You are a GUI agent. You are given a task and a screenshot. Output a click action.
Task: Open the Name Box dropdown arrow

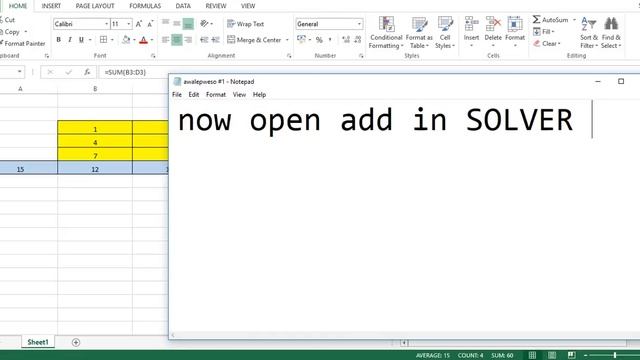pyautogui.click(x=19, y=72)
